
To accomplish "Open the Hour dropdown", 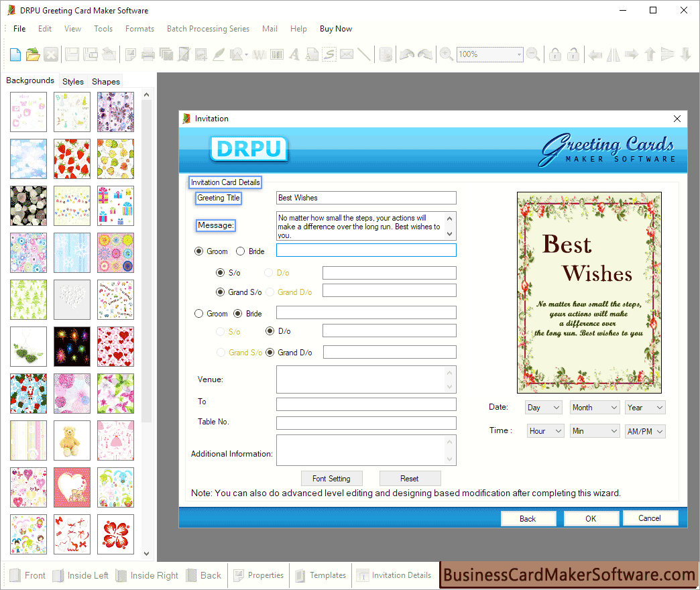I will coord(546,431).
